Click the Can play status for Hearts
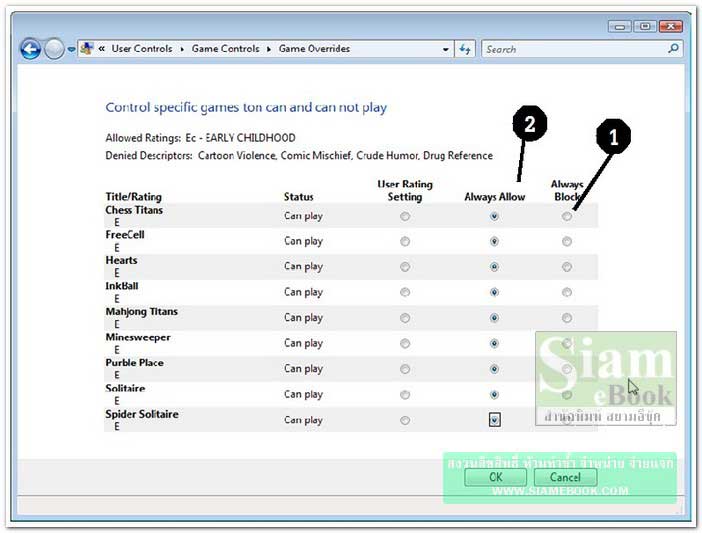The height and width of the screenshot is (533, 702). click(x=303, y=267)
